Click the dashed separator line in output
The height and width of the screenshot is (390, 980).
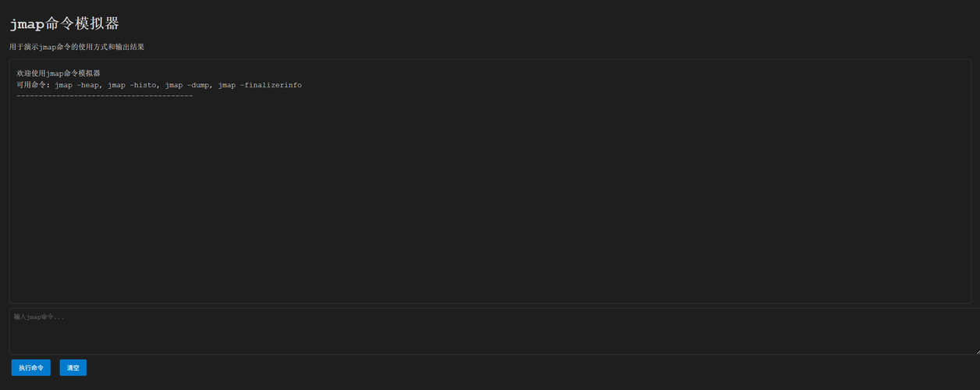[x=105, y=95]
